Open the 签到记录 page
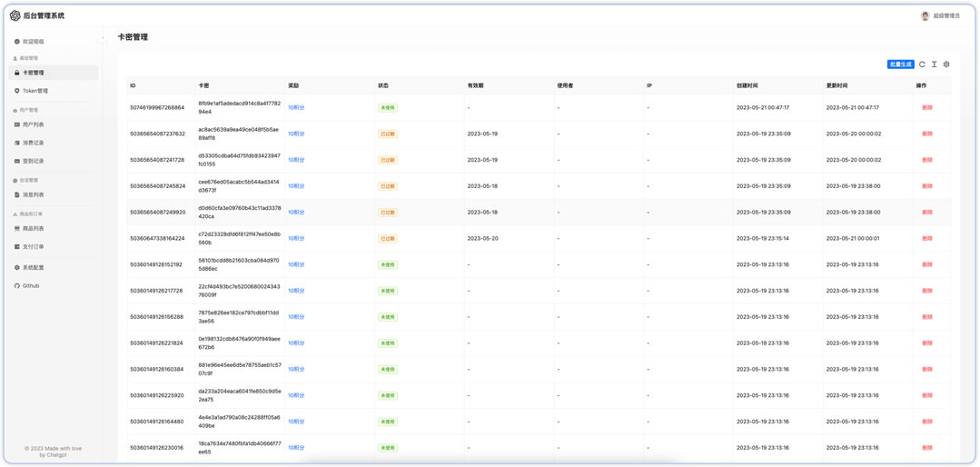The width and height of the screenshot is (980, 467). [x=33, y=161]
